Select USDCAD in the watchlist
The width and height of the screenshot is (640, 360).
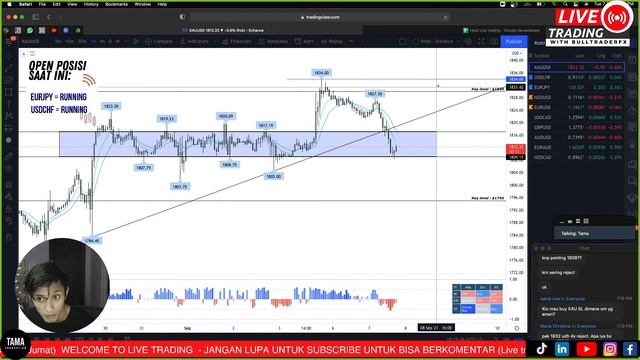pyautogui.click(x=576, y=117)
